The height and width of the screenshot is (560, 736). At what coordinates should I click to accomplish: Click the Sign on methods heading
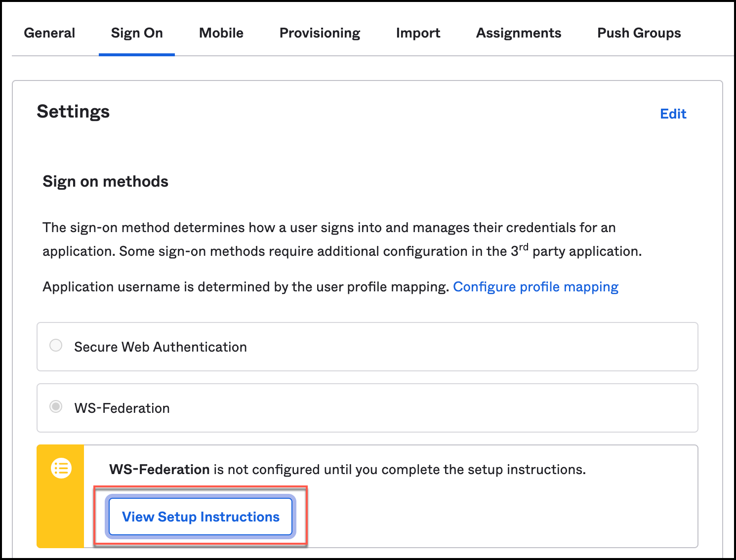(105, 182)
